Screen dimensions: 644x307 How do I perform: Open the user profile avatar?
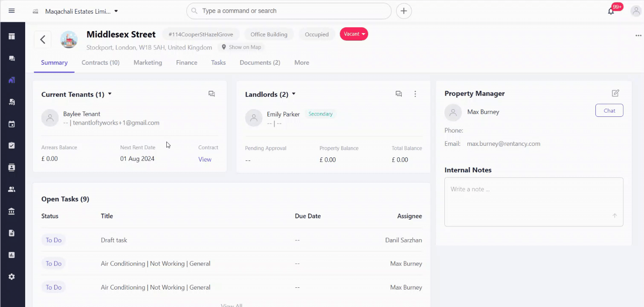tap(635, 11)
